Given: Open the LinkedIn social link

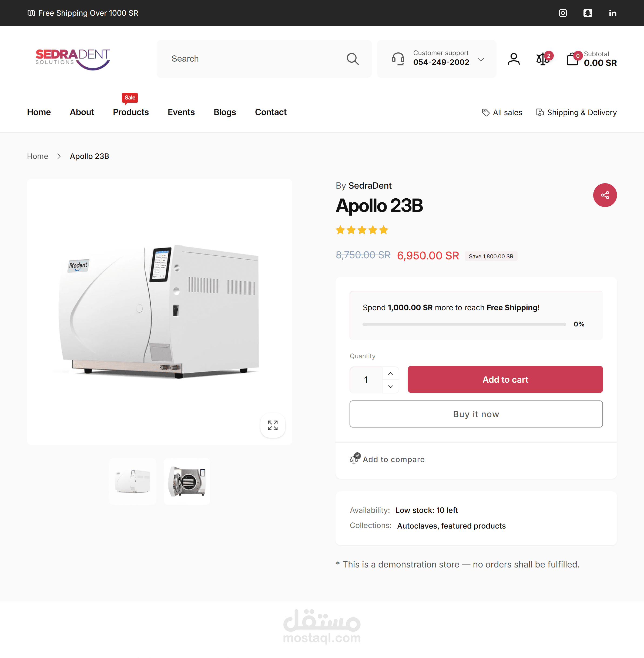Looking at the screenshot, I should click(x=613, y=13).
